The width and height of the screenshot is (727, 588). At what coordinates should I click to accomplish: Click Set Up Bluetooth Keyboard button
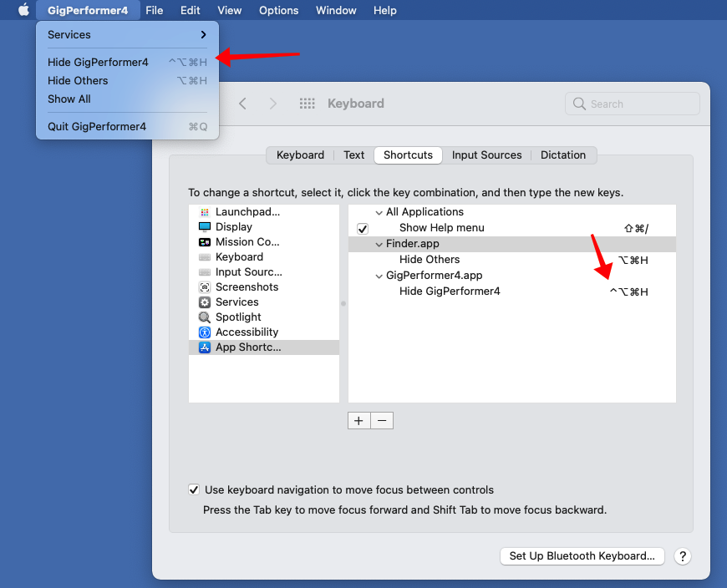(582, 556)
